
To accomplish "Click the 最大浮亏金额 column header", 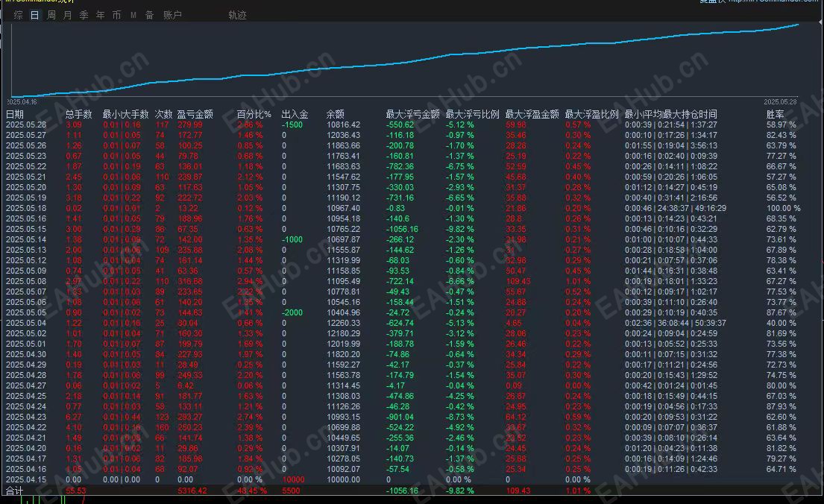I will (x=412, y=114).
